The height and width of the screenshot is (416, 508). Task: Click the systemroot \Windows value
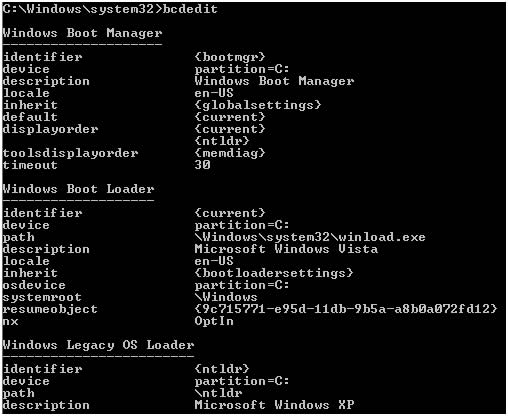(226, 297)
